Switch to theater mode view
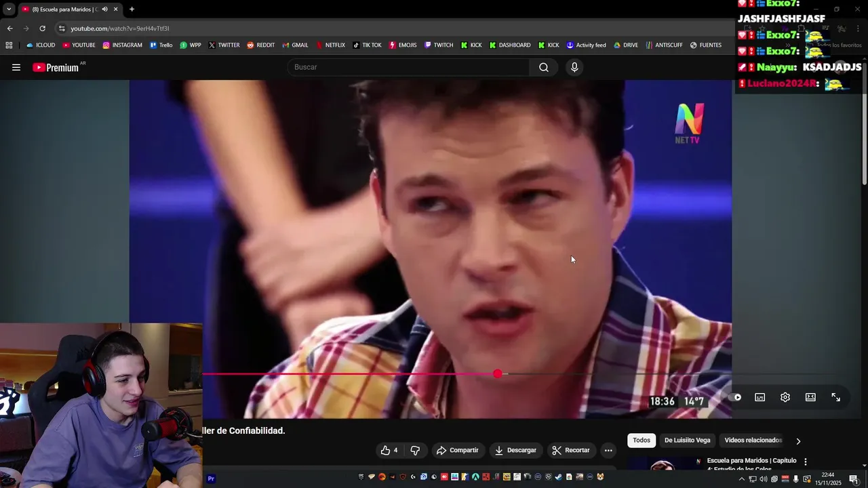 point(810,397)
